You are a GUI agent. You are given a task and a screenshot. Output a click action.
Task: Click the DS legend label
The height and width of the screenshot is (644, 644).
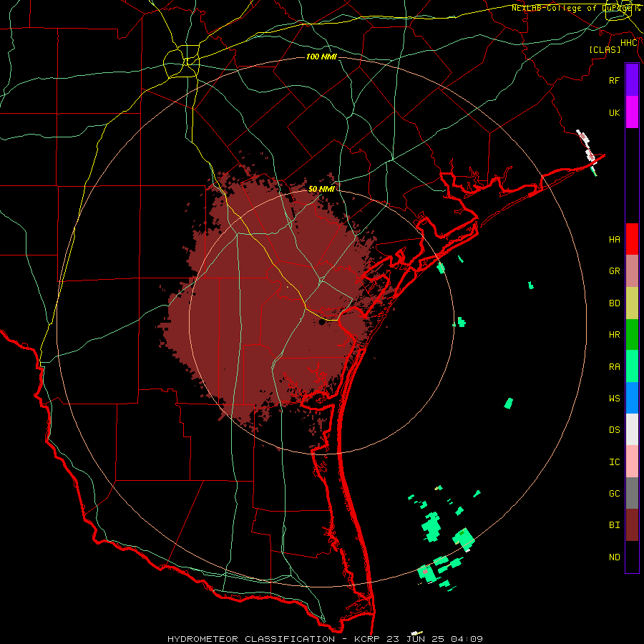pyautogui.click(x=614, y=430)
